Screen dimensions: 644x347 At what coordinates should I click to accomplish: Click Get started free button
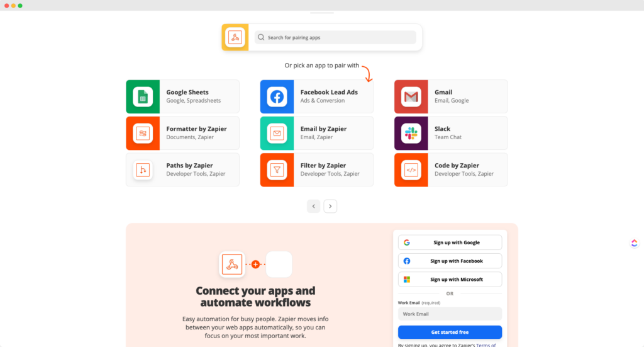pos(450,332)
